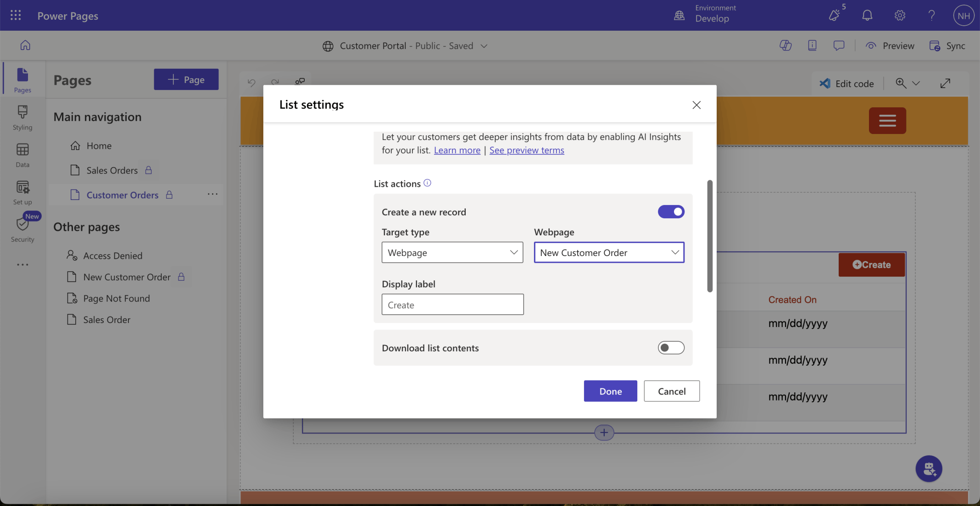Viewport: 980px width, 506px height.
Task: Open the Styling workspace icon
Action: (x=22, y=117)
